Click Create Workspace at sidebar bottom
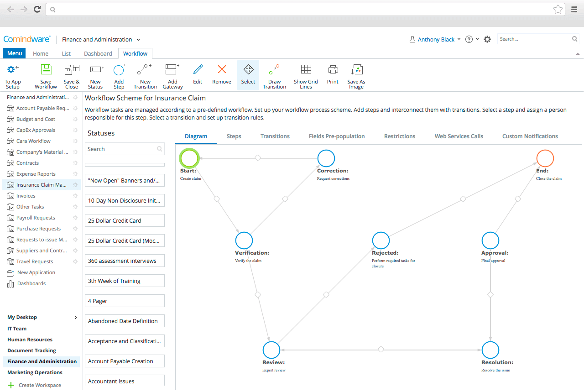Image resolution: width=584 pixels, height=392 pixels. (37, 385)
